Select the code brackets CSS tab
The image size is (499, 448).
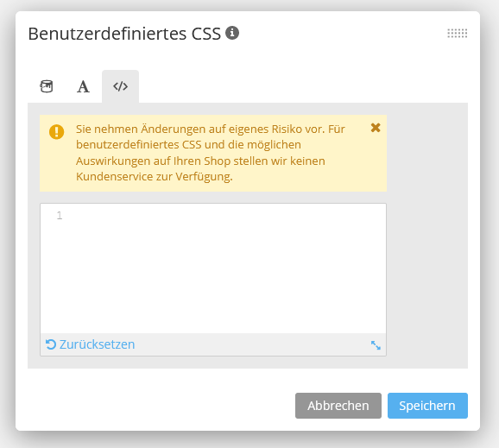click(x=120, y=86)
